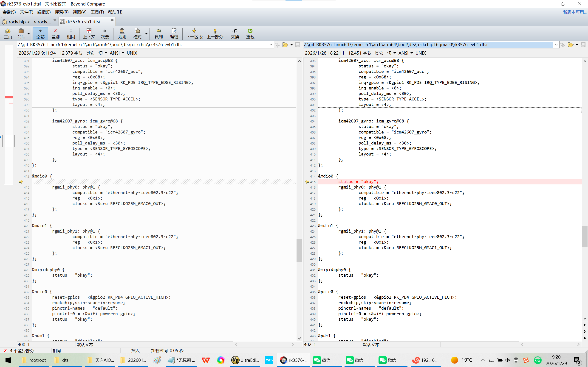Open the 搜索(R) search menu
The height and width of the screenshot is (367, 588).
click(62, 12)
